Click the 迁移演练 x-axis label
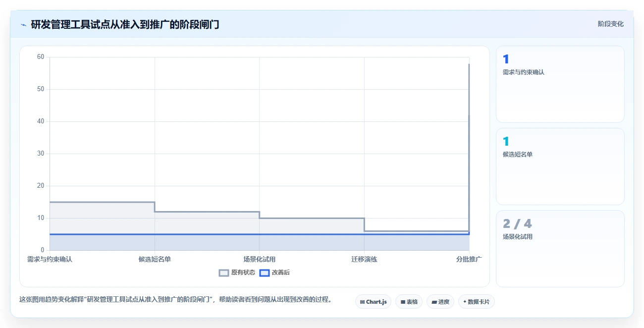 click(364, 259)
